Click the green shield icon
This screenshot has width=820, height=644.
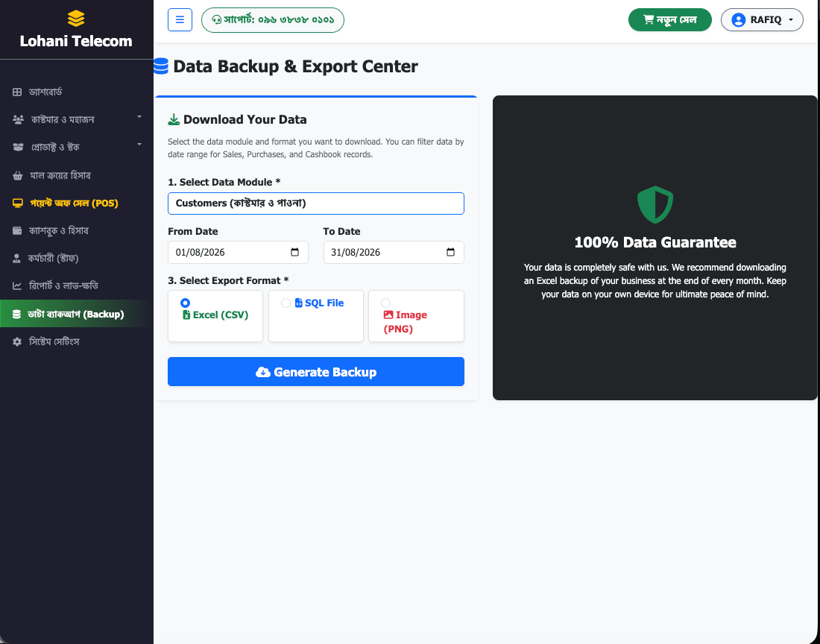tap(655, 204)
